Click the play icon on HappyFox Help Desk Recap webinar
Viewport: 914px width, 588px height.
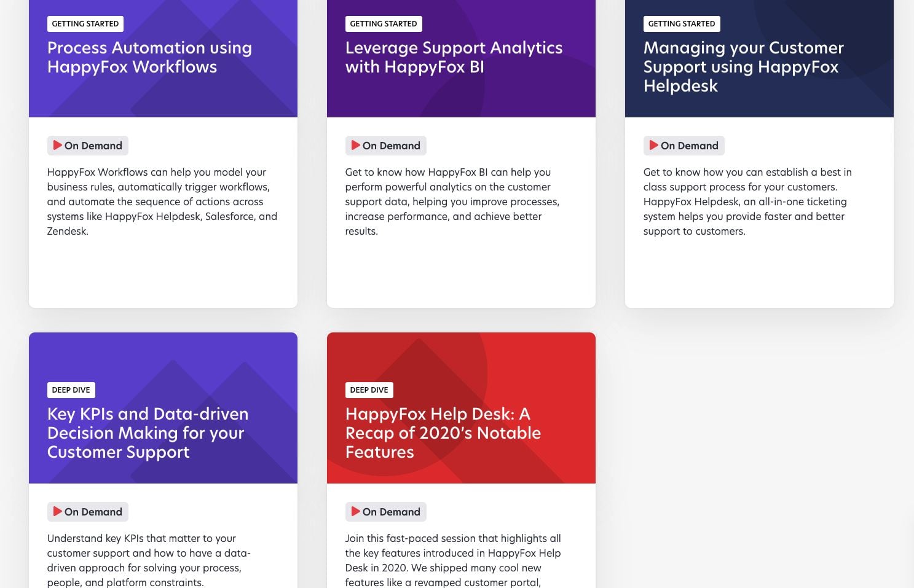[x=355, y=512]
